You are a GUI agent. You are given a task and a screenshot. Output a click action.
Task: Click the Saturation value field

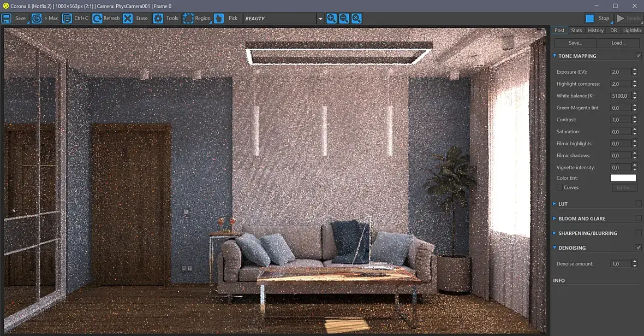coord(621,132)
